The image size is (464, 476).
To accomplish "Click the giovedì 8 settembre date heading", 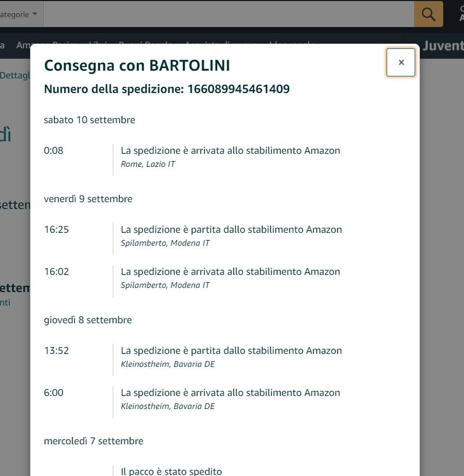I will (88, 320).
